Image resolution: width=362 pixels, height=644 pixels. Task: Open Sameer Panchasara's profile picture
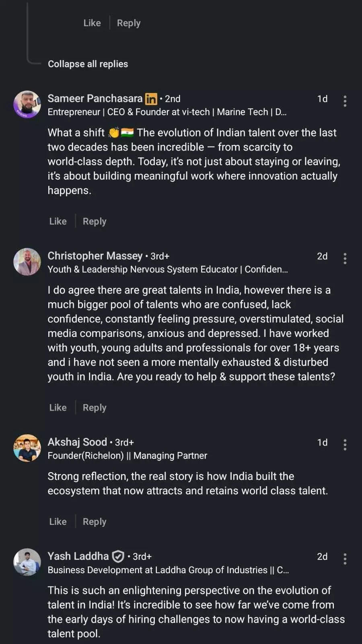[27, 104]
